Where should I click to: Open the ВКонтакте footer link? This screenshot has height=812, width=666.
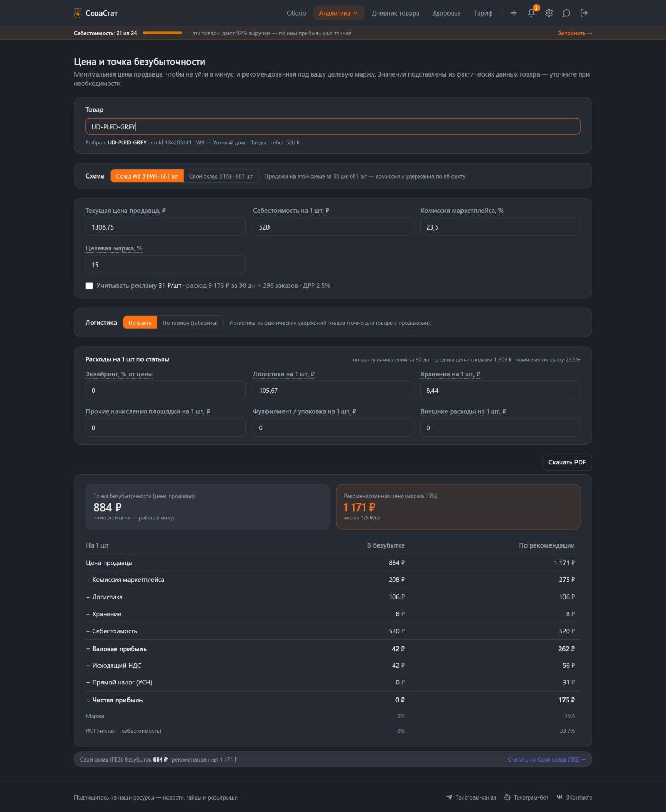574,797
